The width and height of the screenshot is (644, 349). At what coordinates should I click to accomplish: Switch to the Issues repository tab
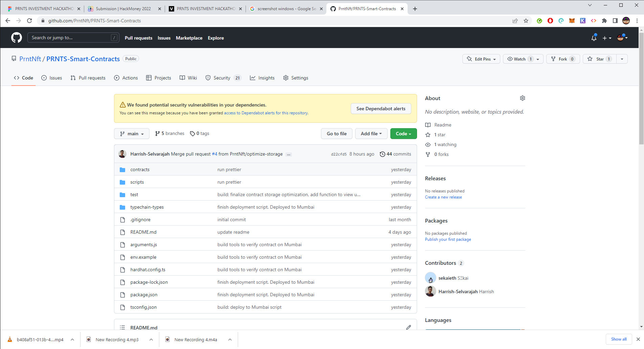tap(52, 78)
